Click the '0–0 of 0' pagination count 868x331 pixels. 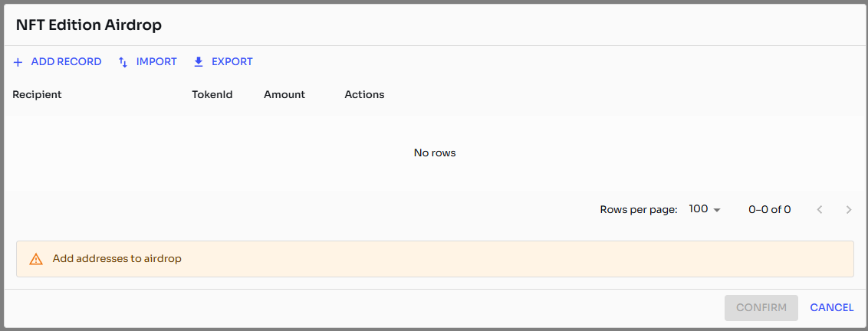click(x=769, y=209)
